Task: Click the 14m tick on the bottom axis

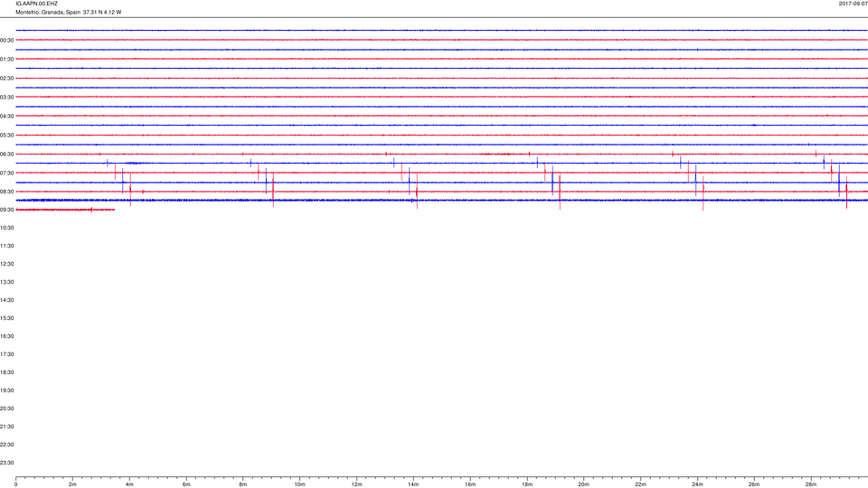Action: click(413, 484)
